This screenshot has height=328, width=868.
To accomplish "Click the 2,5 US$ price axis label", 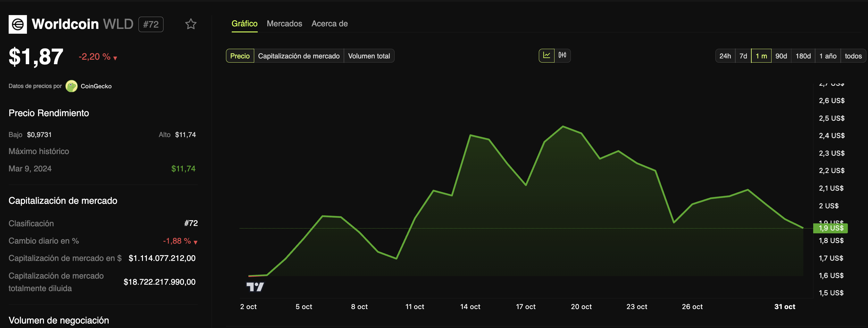I will [x=831, y=118].
